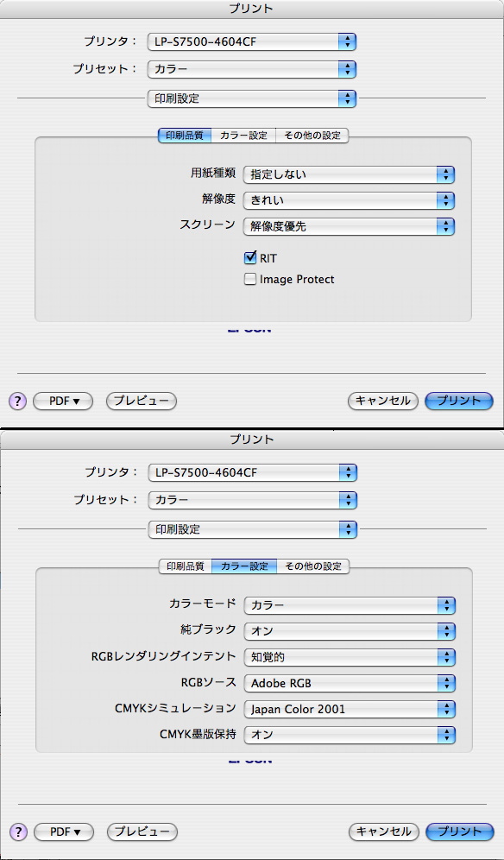Open the CMYK墨版保持 dropdown
The width and height of the screenshot is (504, 860).
pyautogui.click(x=350, y=735)
